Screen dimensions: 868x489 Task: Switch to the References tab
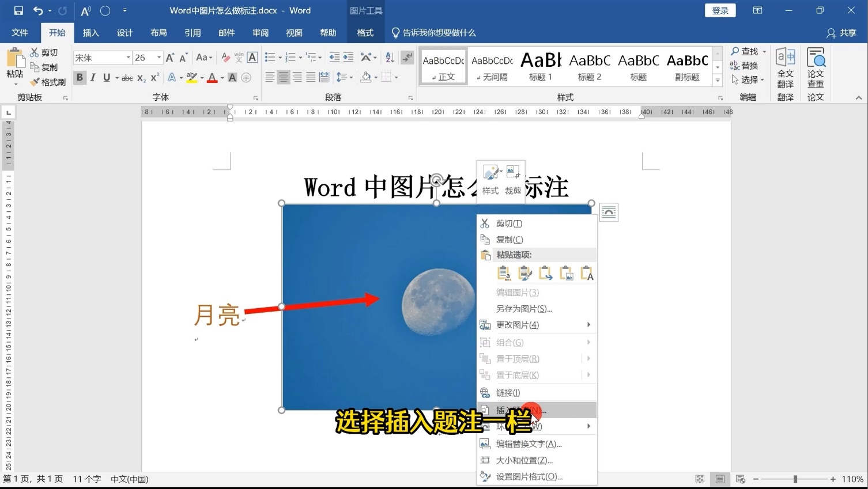(193, 33)
